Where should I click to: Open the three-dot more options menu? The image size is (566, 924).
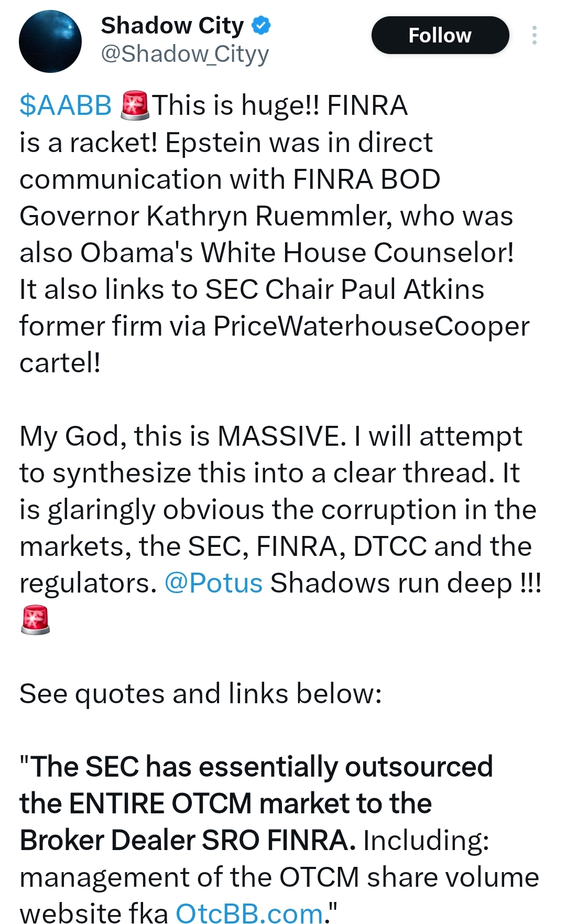[534, 35]
